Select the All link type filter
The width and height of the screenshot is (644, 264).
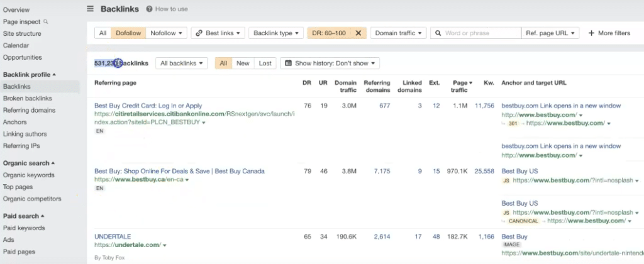[x=103, y=33]
